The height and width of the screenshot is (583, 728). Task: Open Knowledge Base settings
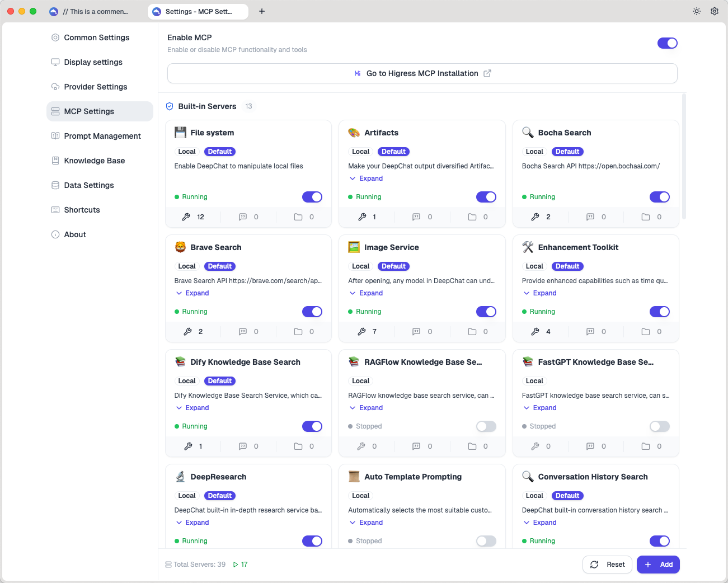pyautogui.click(x=100, y=161)
